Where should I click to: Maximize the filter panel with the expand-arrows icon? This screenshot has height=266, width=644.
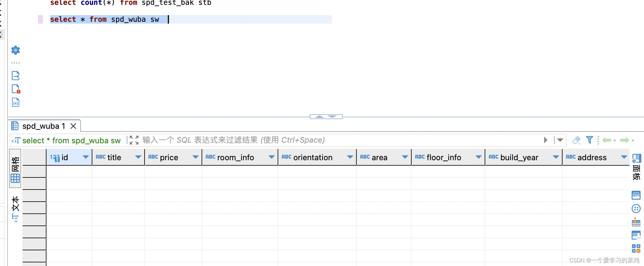pyautogui.click(x=134, y=140)
